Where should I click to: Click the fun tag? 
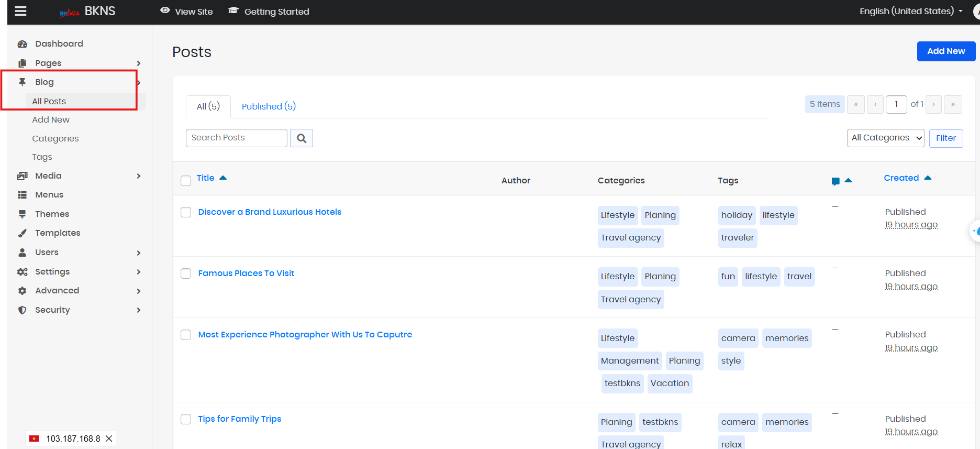coord(728,277)
